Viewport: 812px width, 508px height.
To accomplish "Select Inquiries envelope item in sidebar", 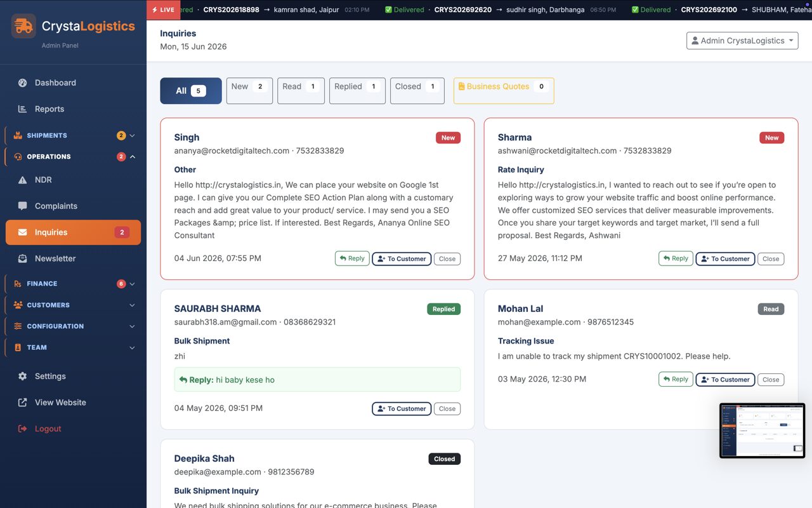I will 73,232.
